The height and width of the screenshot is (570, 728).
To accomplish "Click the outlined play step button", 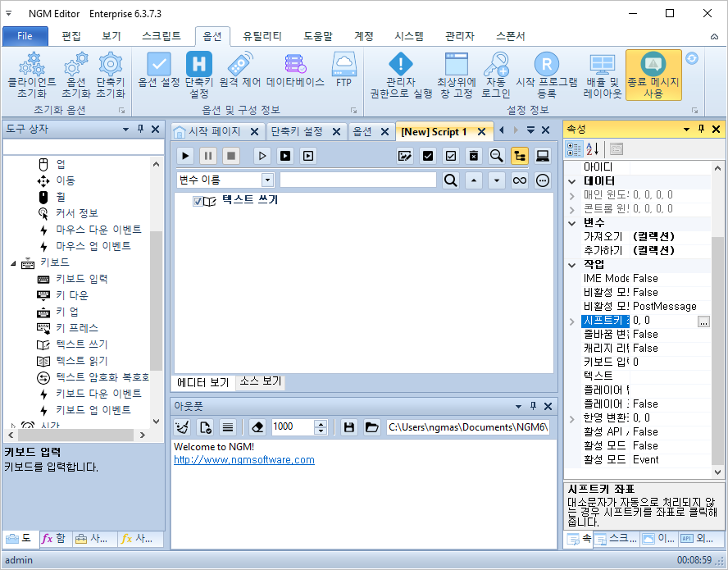I will pyautogui.click(x=262, y=156).
